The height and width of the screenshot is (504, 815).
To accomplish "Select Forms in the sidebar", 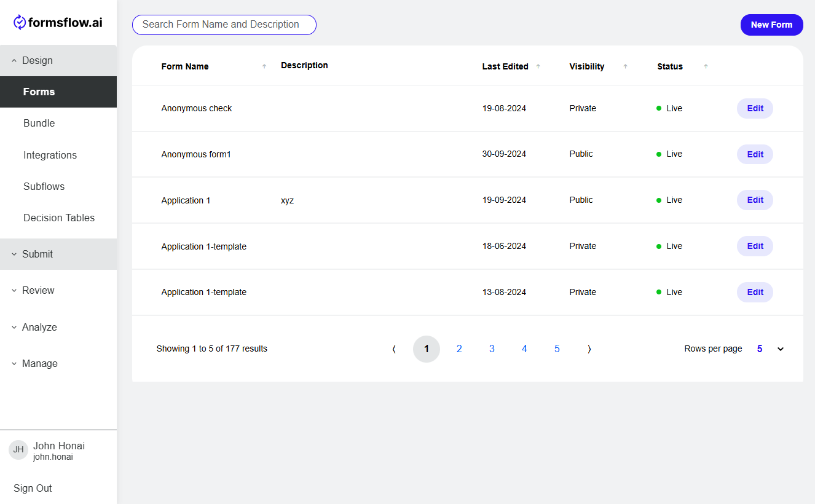I will point(58,92).
